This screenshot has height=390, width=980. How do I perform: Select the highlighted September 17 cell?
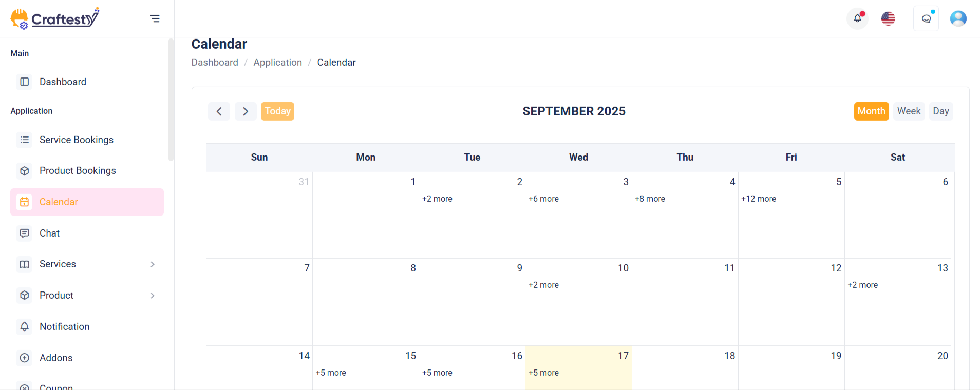(578, 368)
